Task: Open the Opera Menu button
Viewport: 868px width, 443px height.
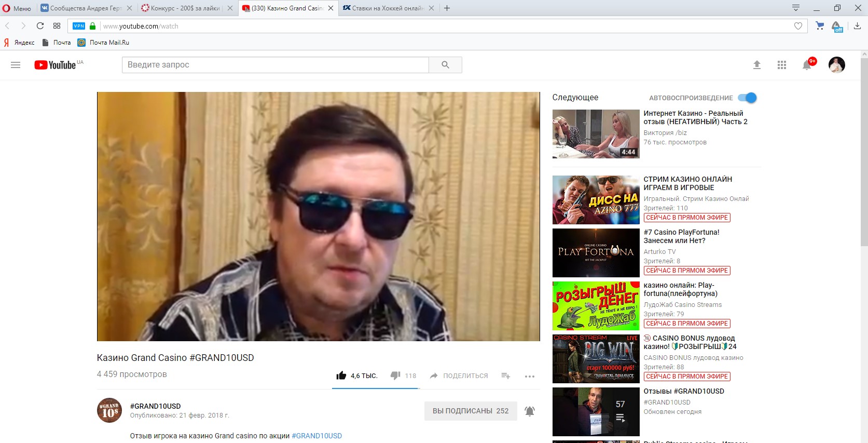Action: coord(17,8)
